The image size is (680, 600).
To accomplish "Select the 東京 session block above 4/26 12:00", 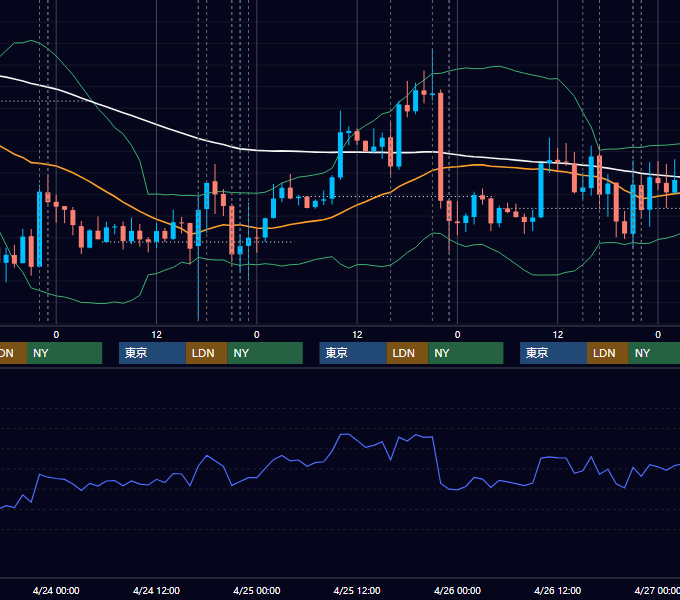I will [553, 353].
